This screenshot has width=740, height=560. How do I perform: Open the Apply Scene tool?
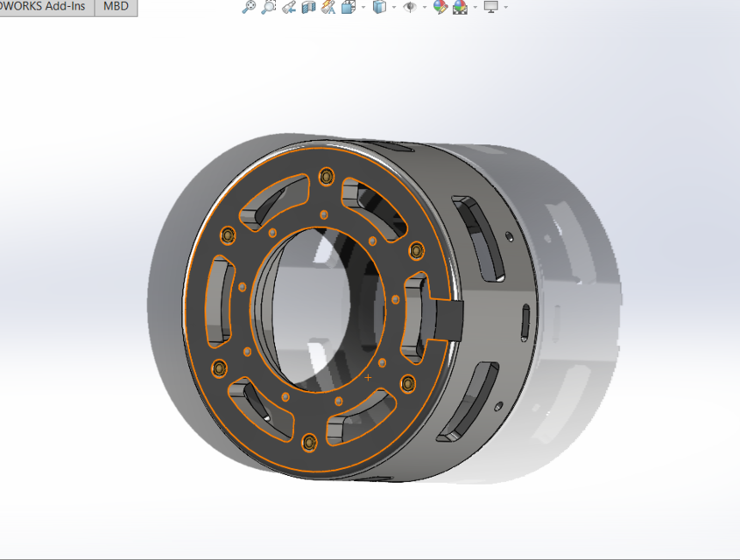tap(458, 7)
